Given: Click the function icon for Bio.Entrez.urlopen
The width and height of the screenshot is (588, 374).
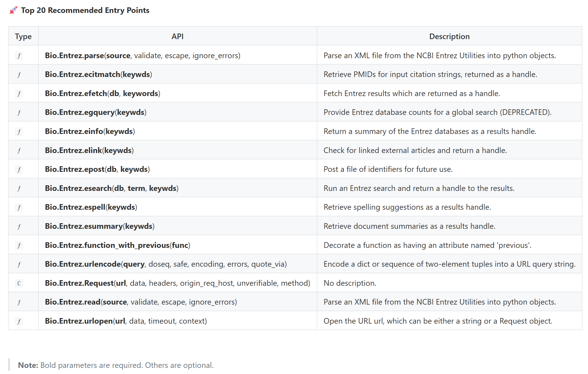Looking at the screenshot, I should coord(19,321).
